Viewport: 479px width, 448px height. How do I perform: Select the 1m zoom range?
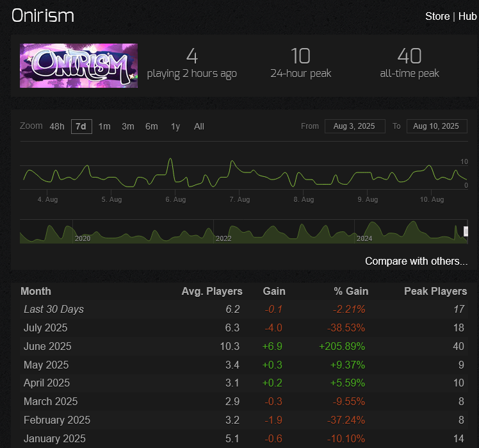(x=104, y=126)
